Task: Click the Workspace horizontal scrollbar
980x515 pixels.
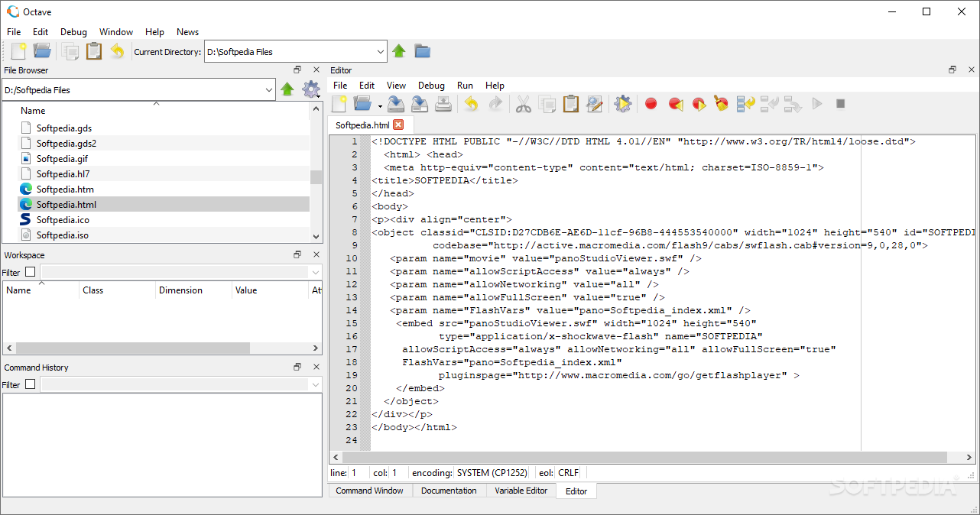Action: (x=133, y=348)
